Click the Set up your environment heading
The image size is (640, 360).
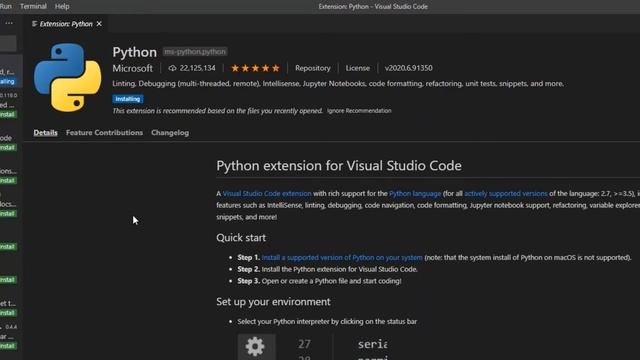coord(273,302)
